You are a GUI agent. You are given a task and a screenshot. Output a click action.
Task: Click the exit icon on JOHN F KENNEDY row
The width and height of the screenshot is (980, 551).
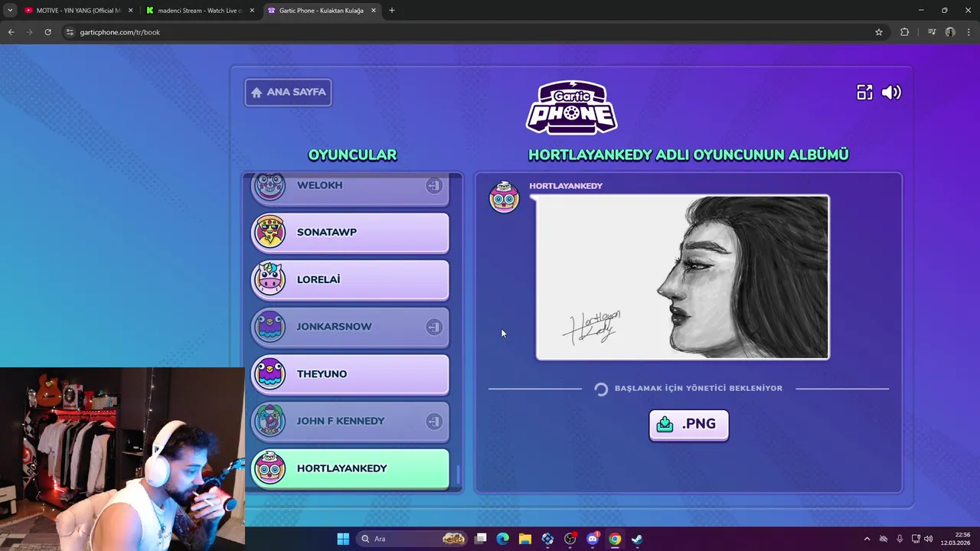[434, 421]
